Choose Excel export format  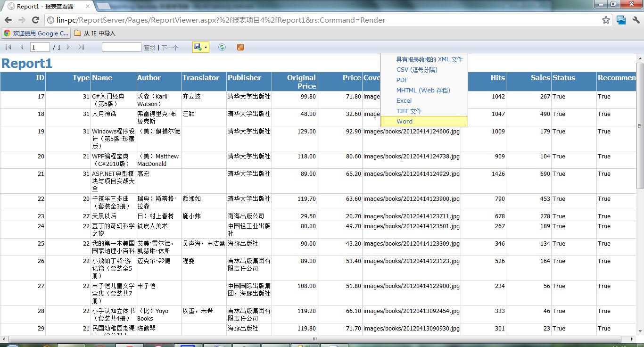click(x=424, y=101)
